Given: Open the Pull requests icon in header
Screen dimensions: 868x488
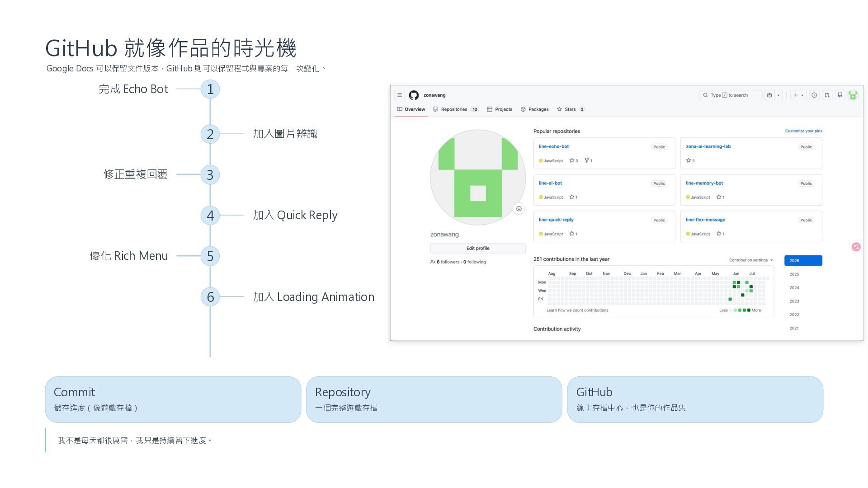Looking at the screenshot, I should tap(827, 95).
